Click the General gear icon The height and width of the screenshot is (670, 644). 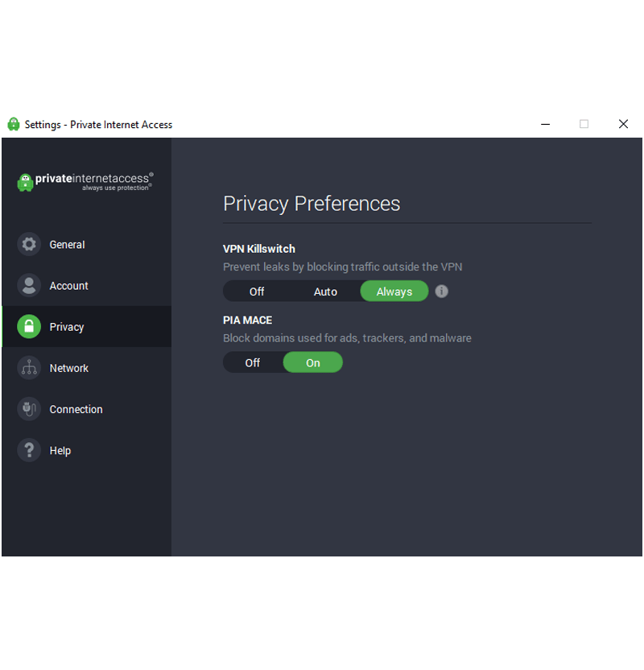[29, 245]
